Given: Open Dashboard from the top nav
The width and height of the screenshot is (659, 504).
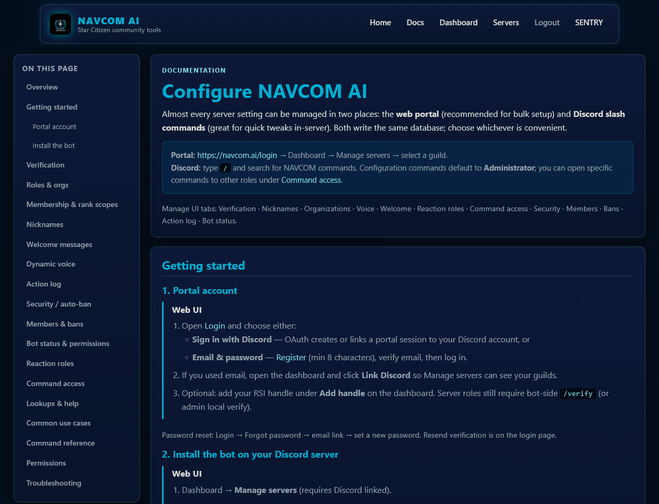Looking at the screenshot, I should coord(458,23).
